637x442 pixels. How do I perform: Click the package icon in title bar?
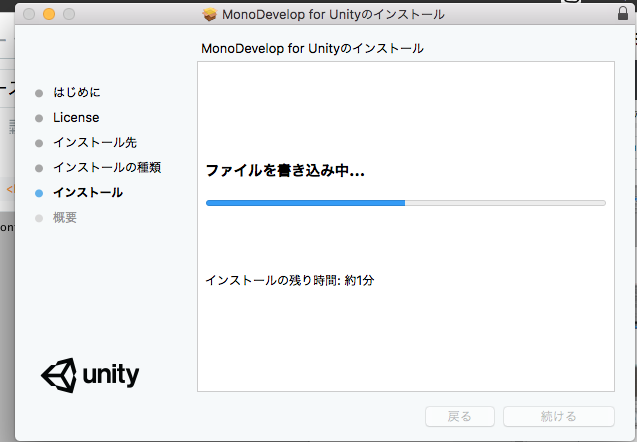[x=210, y=15]
